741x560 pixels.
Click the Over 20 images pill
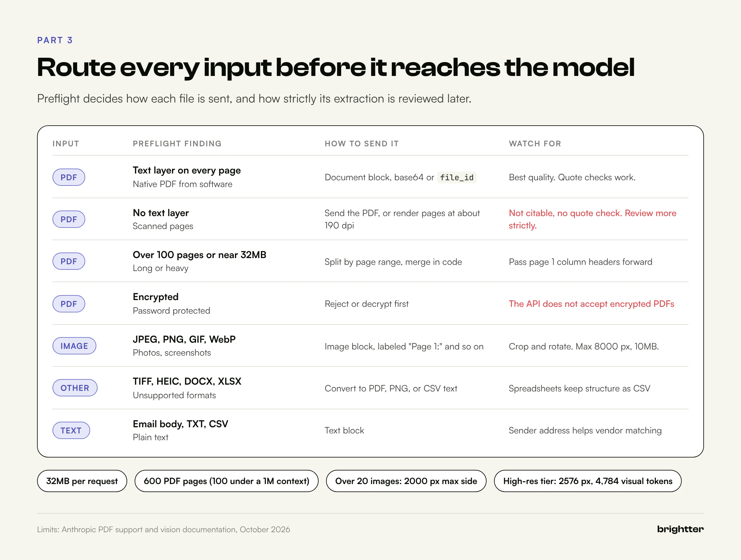406,481
